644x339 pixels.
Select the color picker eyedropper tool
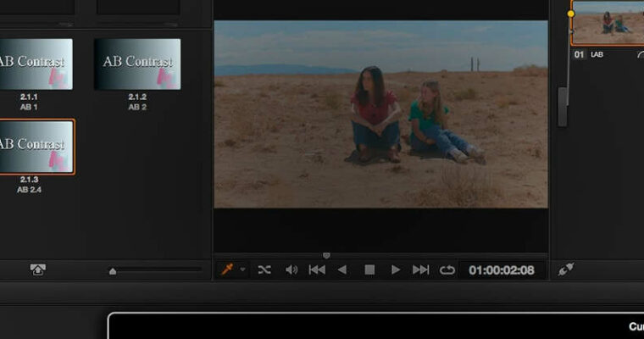(x=227, y=270)
